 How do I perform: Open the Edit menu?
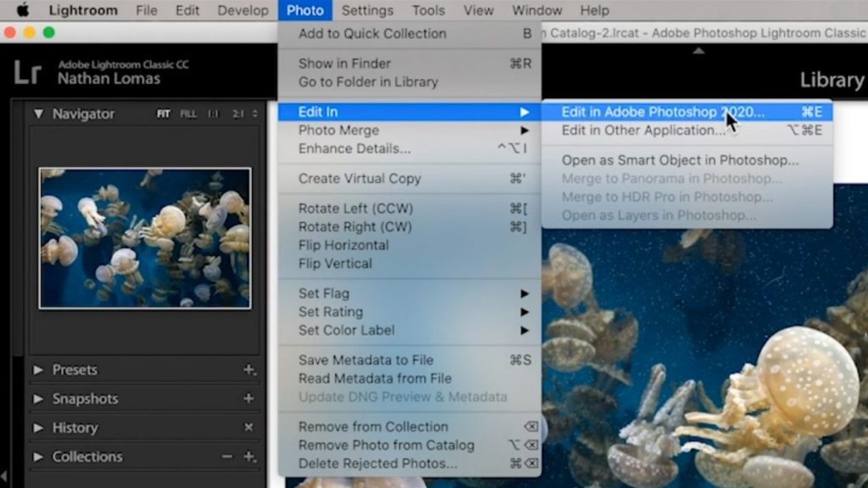click(x=187, y=10)
